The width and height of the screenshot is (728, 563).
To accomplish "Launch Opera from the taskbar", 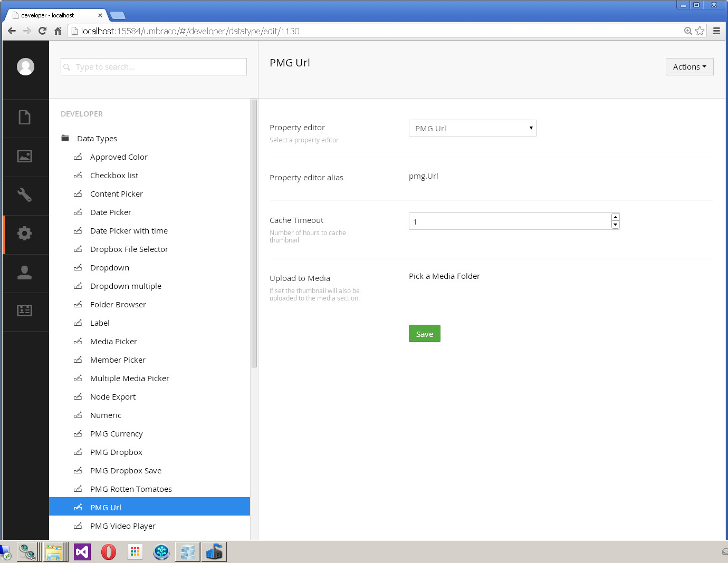I will coord(109,552).
